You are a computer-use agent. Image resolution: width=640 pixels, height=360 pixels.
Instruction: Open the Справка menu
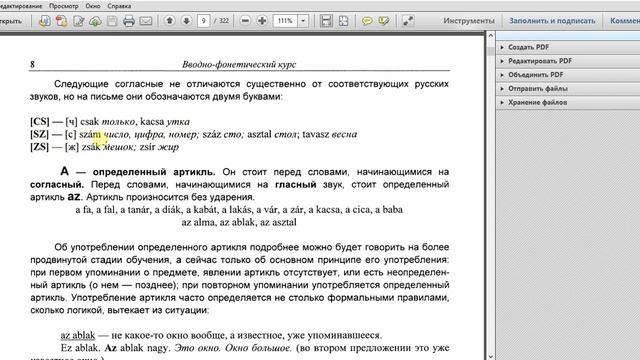click(x=119, y=6)
